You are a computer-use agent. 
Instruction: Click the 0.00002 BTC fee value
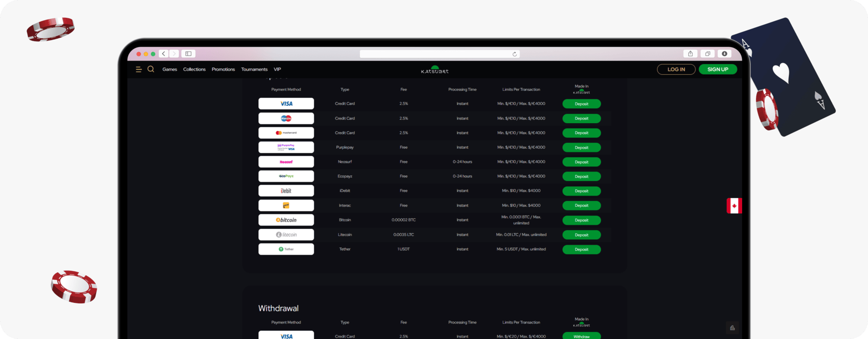[404, 220]
